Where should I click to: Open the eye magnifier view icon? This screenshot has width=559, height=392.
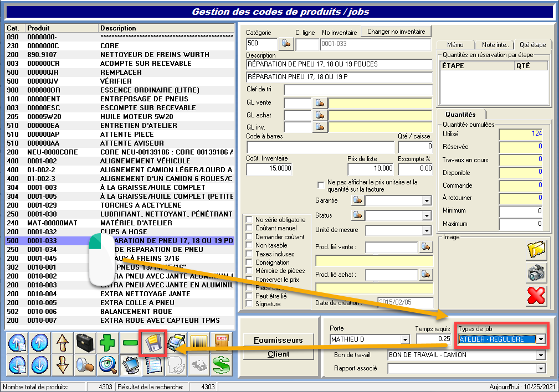click(107, 365)
